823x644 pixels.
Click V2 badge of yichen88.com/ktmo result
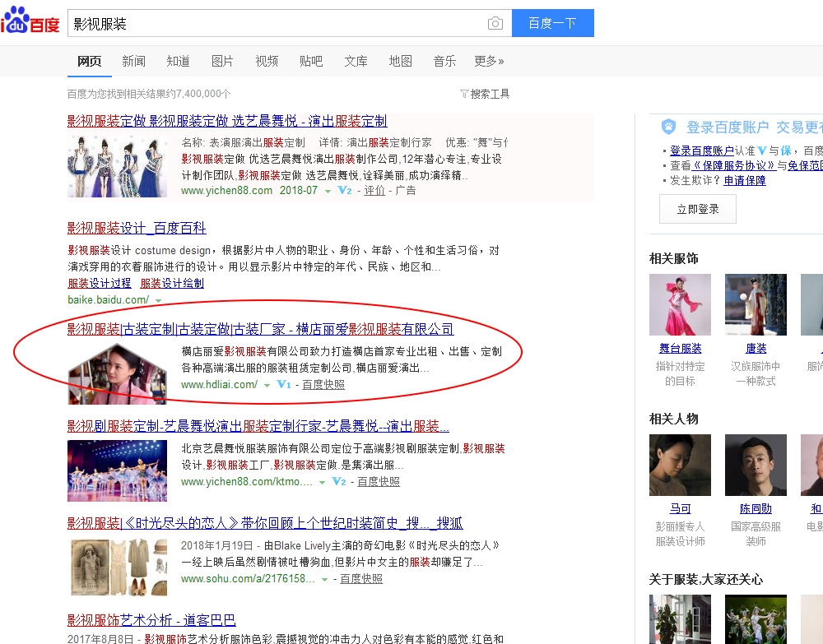339,481
